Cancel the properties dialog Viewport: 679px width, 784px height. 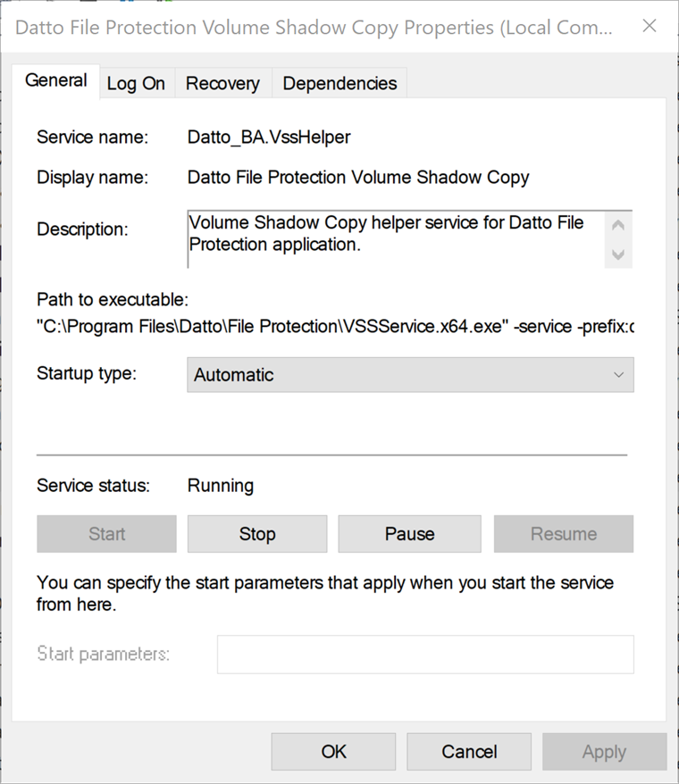pyautogui.click(x=468, y=751)
